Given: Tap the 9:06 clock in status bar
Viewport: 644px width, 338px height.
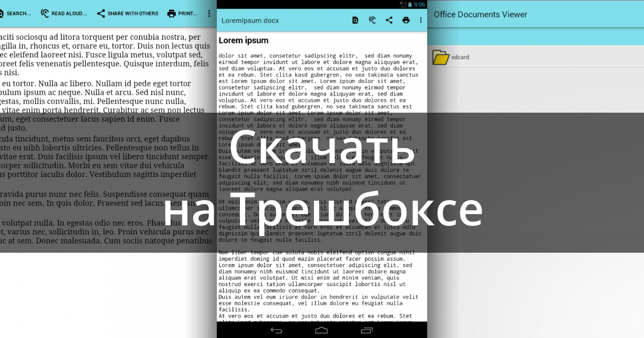Looking at the screenshot, I should pyautogui.click(x=419, y=4).
